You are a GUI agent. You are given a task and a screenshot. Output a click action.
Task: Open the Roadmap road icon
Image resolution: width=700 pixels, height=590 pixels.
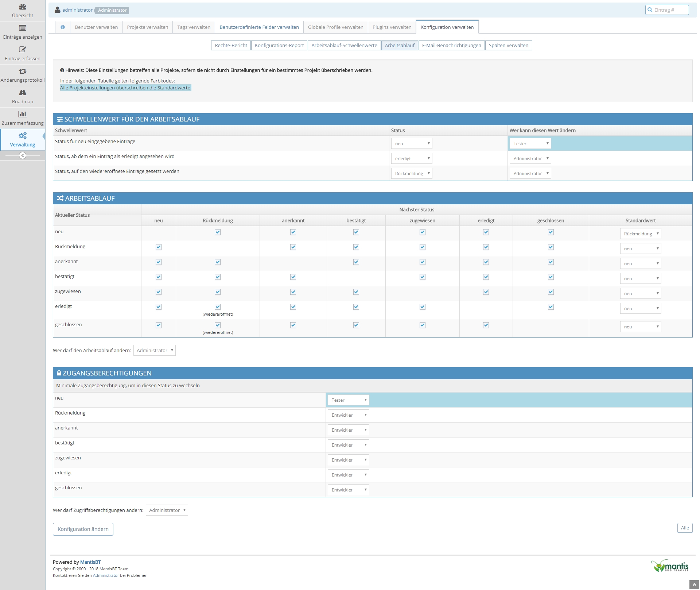click(23, 93)
